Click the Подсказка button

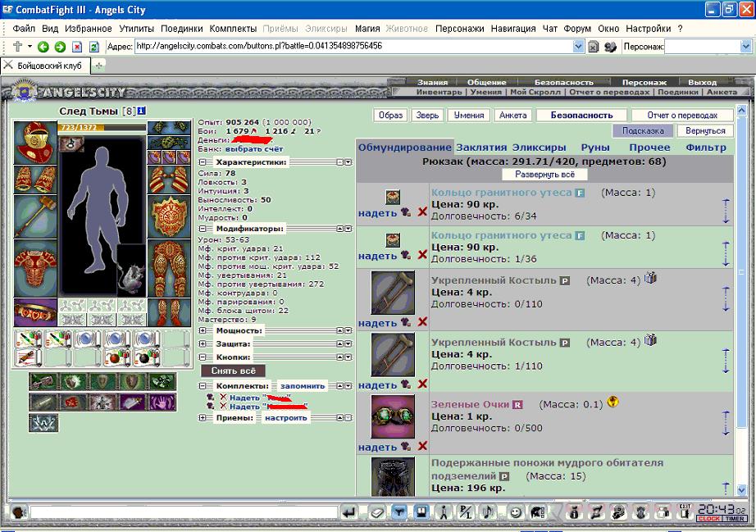pos(643,130)
